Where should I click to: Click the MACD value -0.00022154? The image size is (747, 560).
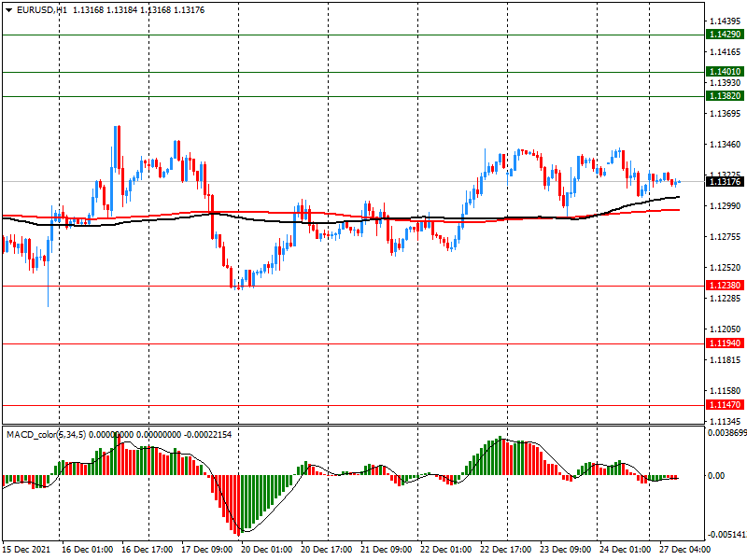click(207, 435)
